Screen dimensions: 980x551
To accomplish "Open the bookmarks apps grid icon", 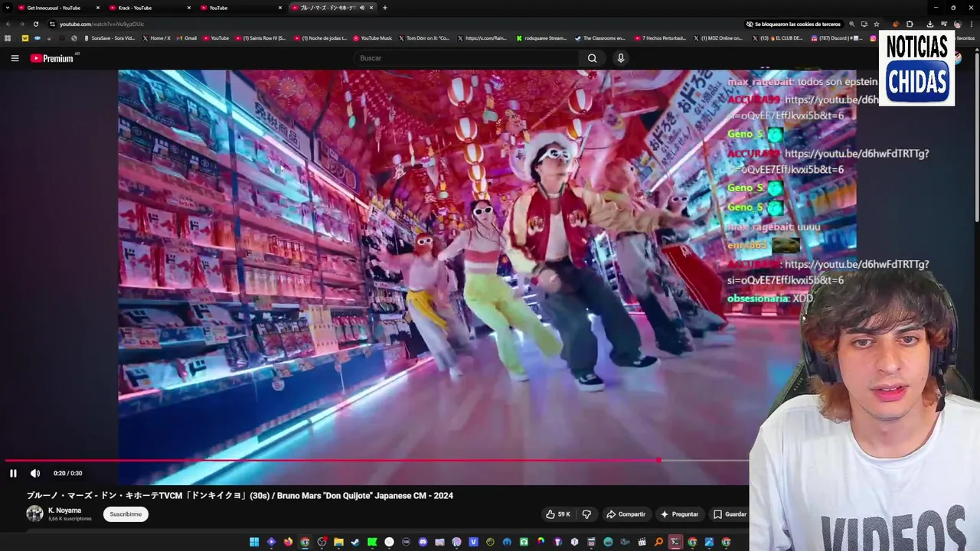I will click(x=8, y=37).
